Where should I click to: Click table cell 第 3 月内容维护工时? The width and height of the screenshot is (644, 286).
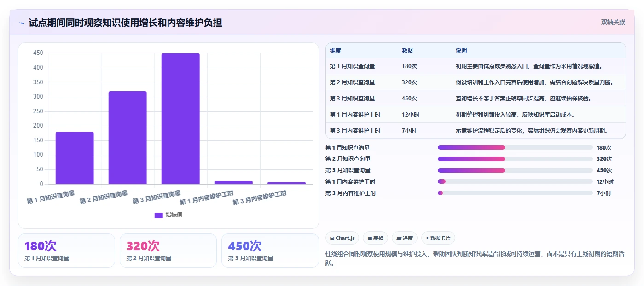click(x=355, y=131)
